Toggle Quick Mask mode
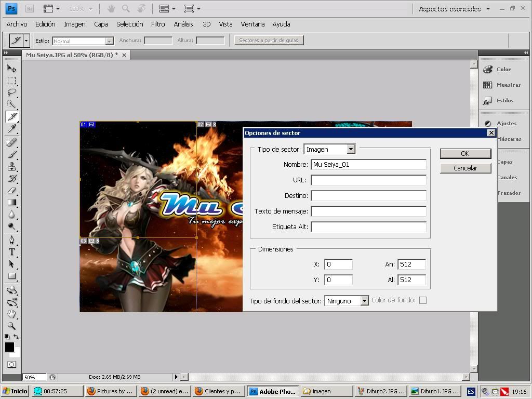Viewport: 532px width, 399px height. tap(11, 364)
